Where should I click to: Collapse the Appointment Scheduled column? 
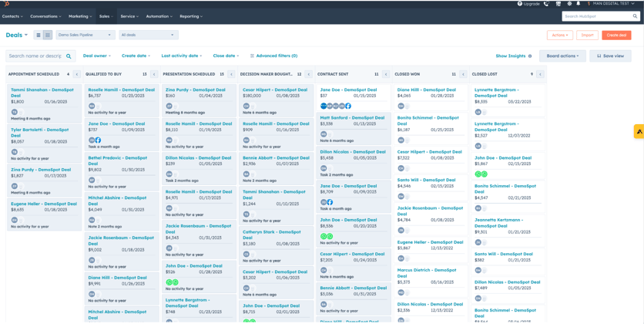[x=77, y=75]
